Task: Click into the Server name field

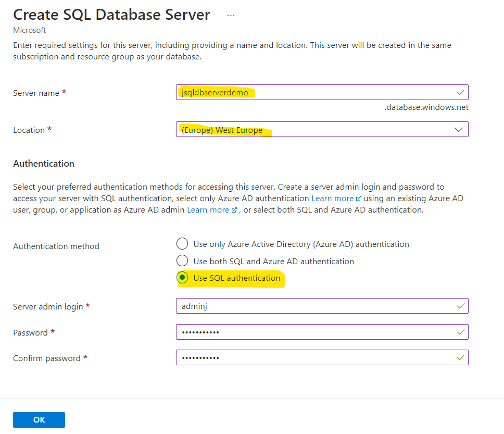Action: pos(312,93)
